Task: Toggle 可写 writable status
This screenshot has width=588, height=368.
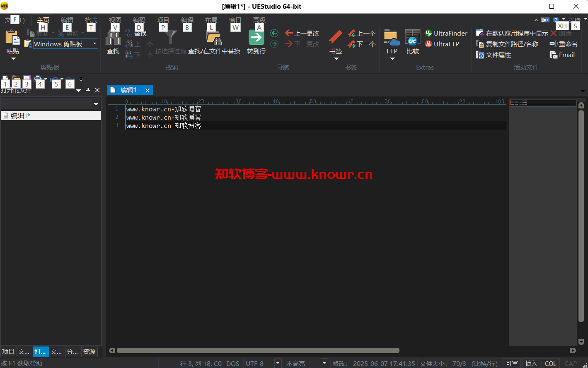Action: (512, 363)
